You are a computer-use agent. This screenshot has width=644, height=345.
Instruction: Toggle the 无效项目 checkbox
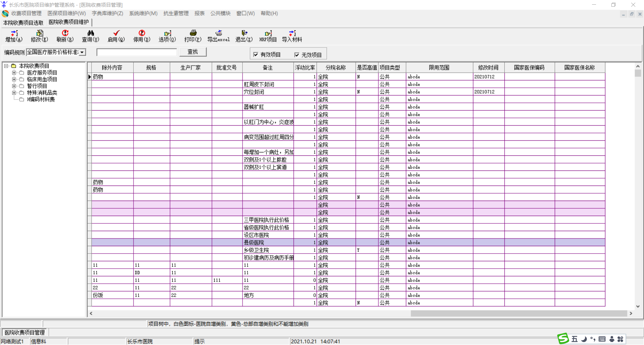297,55
